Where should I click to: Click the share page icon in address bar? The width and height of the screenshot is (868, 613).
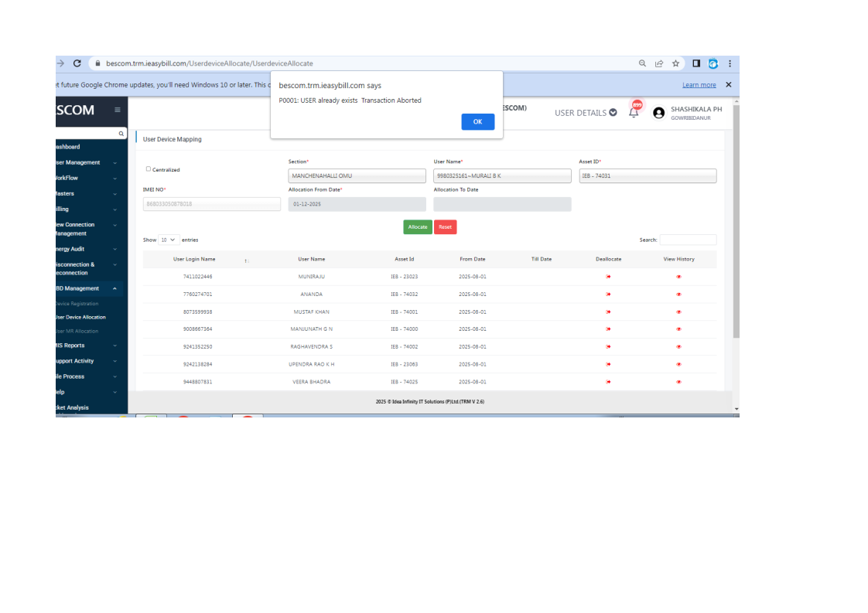659,63
